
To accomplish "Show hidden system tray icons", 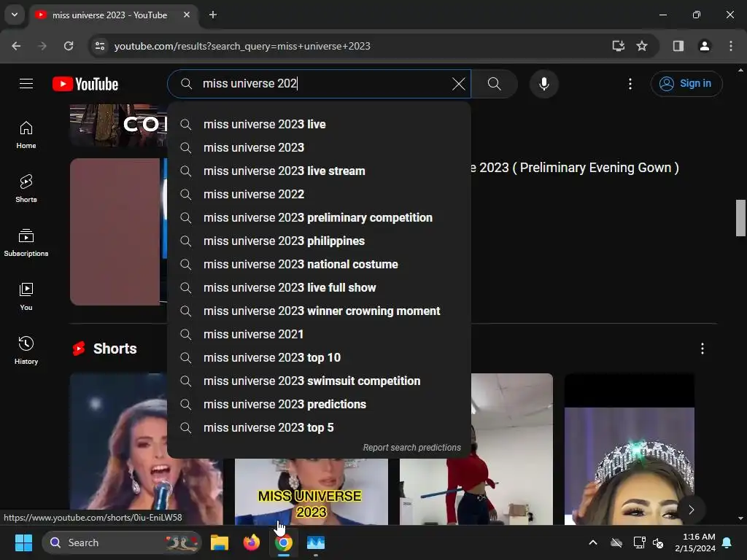I will coord(593,542).
